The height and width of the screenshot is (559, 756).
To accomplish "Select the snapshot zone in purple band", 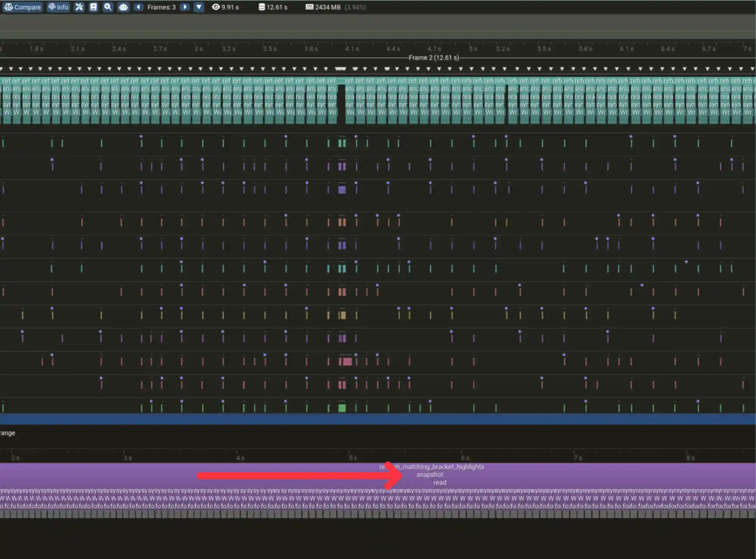I will coord(430,475).
